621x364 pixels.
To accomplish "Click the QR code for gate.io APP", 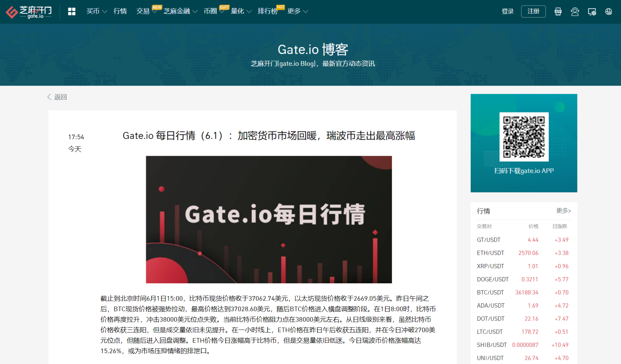I will [524, 137].
